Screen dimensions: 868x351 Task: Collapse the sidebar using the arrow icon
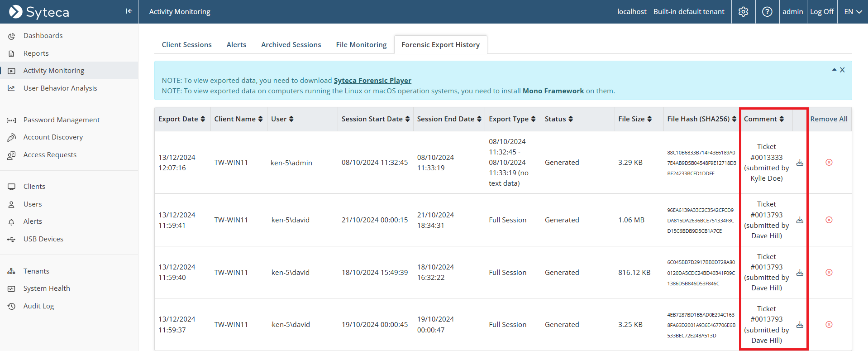[x=129, y=11]
